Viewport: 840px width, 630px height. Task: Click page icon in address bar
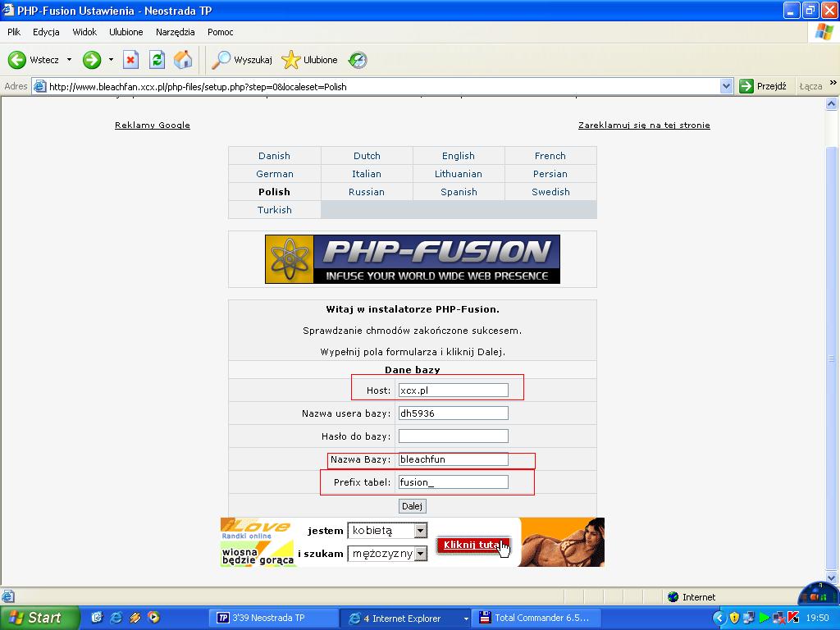click(x=40, y=86)
